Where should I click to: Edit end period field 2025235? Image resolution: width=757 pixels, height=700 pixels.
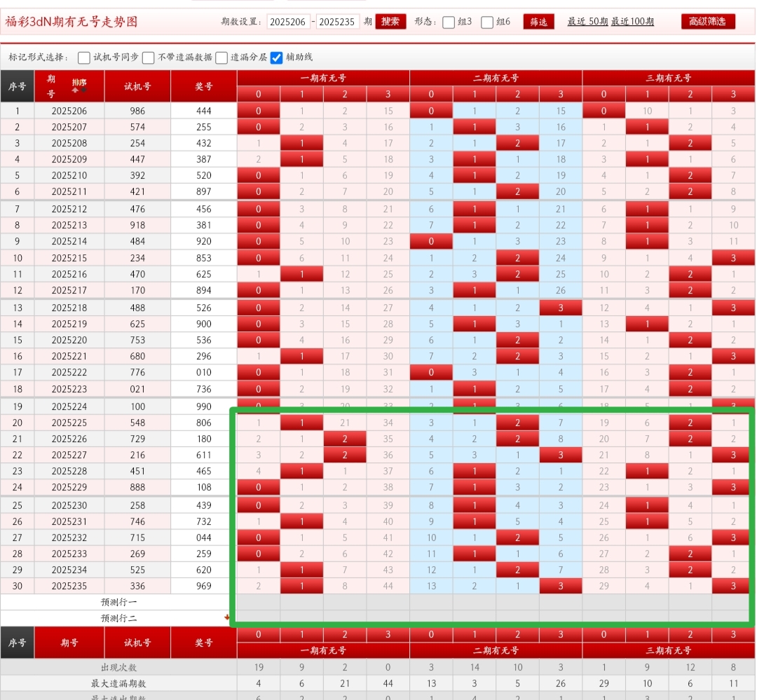pyautogui.click(x=337, y=22)
